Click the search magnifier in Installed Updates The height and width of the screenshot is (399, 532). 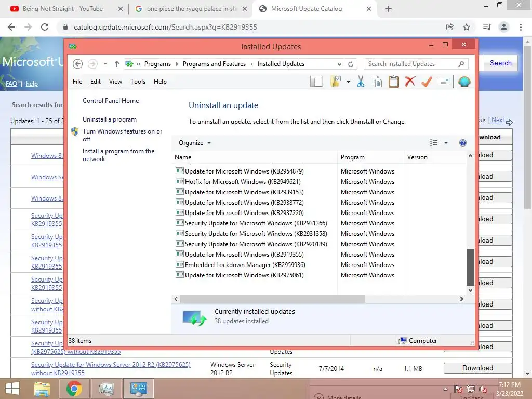(x=461, y=64)
